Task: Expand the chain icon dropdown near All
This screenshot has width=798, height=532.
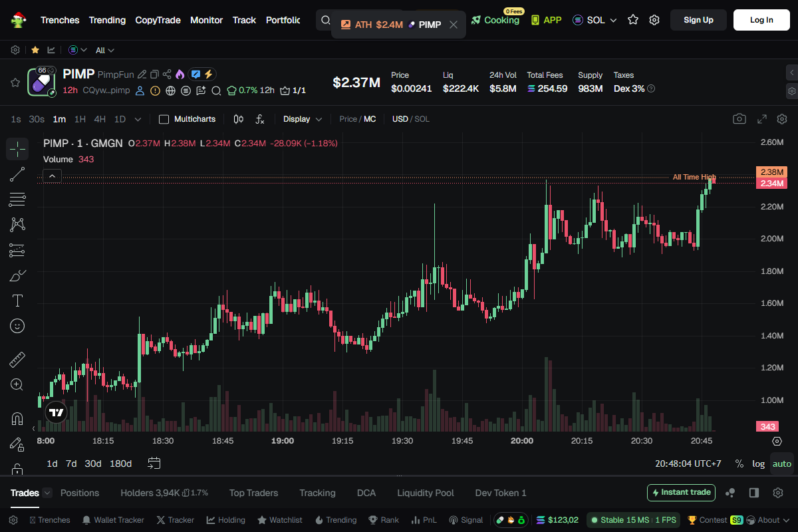Action: (78, 50)
